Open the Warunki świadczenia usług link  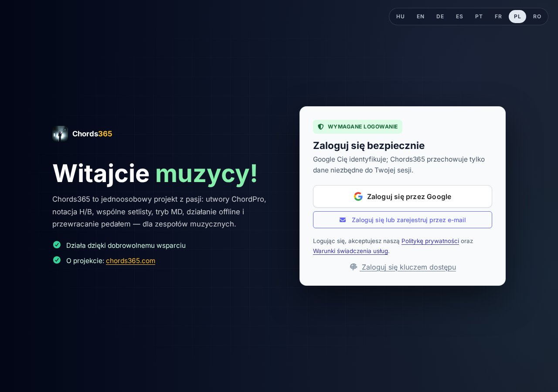pyautogui.click(x=350, y=251)
